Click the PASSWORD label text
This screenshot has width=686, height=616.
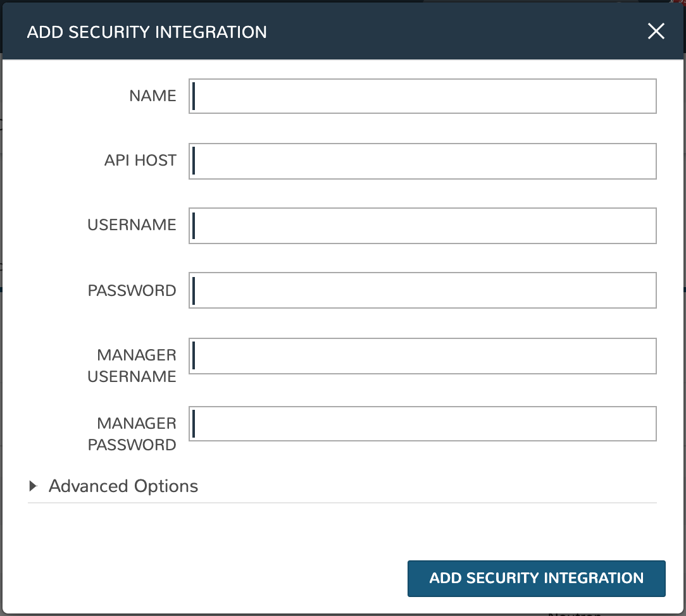(x=132, y=291)
